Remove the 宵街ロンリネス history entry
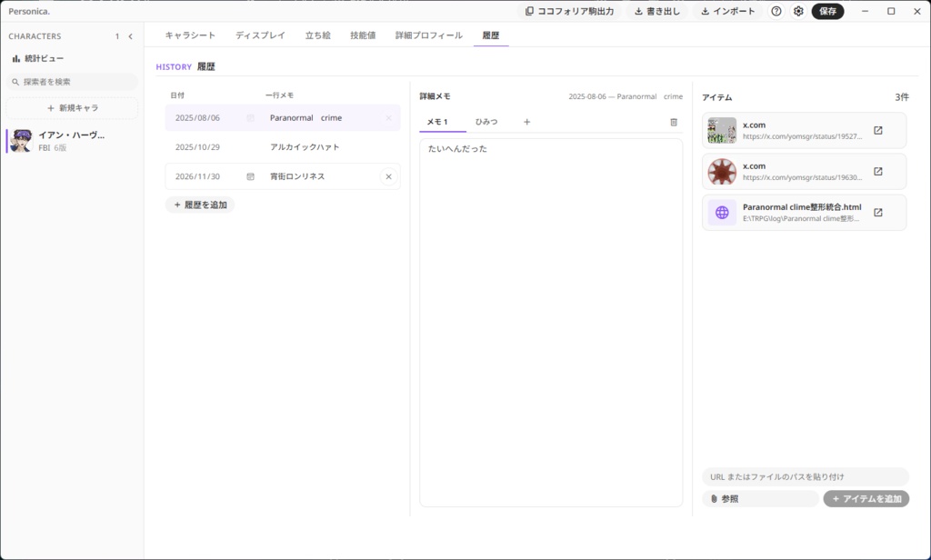This screenshot has height=560, width=931. click(388, 176)
